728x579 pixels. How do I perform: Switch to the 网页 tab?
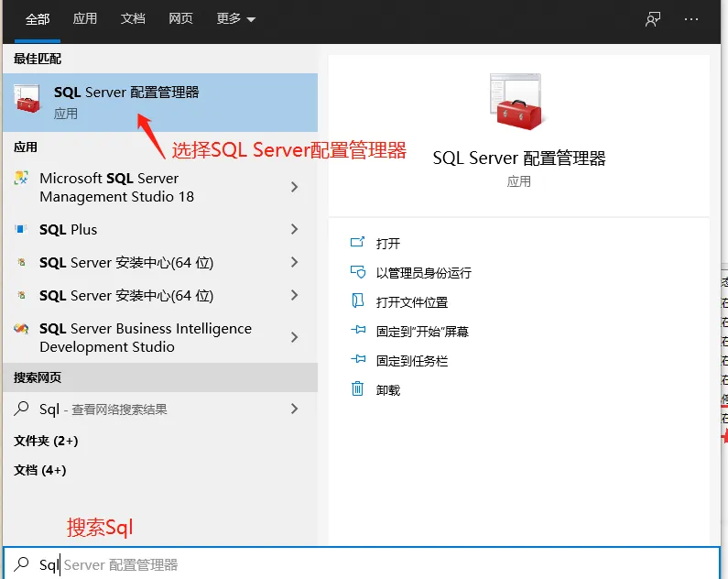(181, 19)
